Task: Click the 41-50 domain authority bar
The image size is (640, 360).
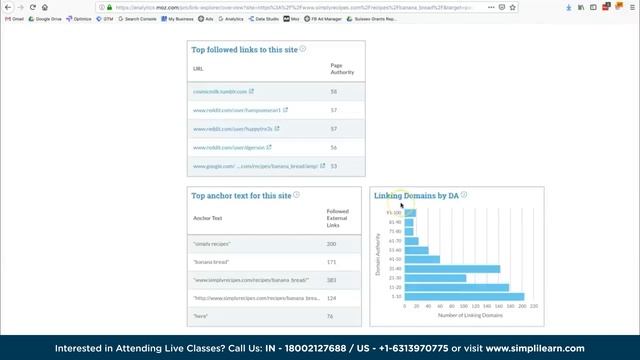Action: click(422, 260)
